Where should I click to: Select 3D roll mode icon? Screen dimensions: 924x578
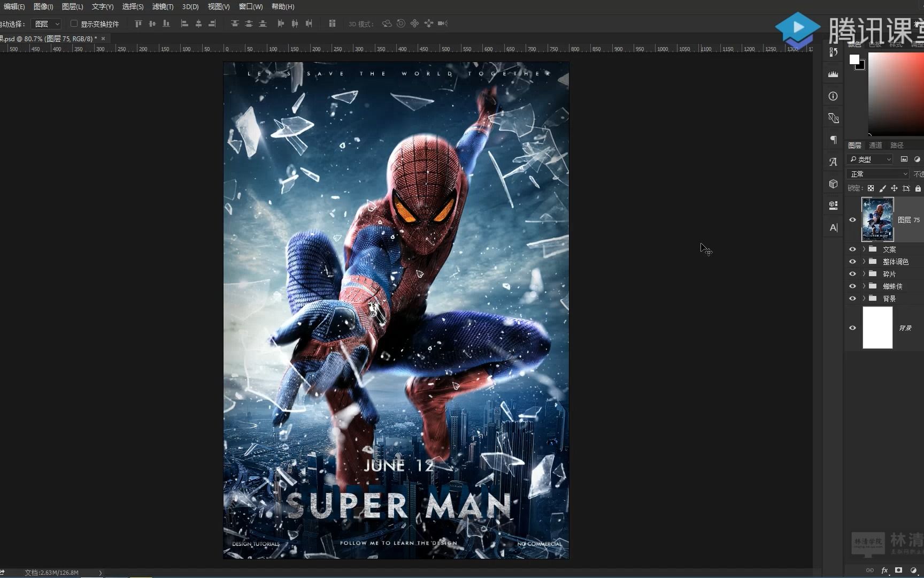click(401, 24)
